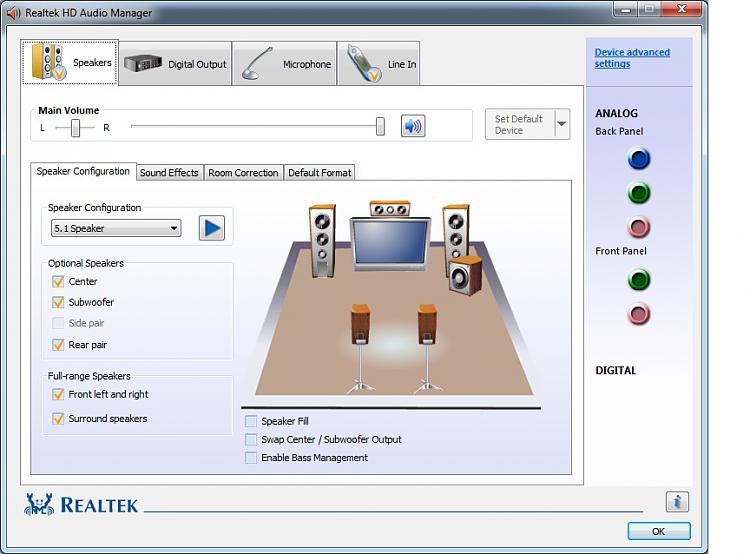Uncheck the Subwoofer optional speaker
750x554 pixels.
[58, 302]
